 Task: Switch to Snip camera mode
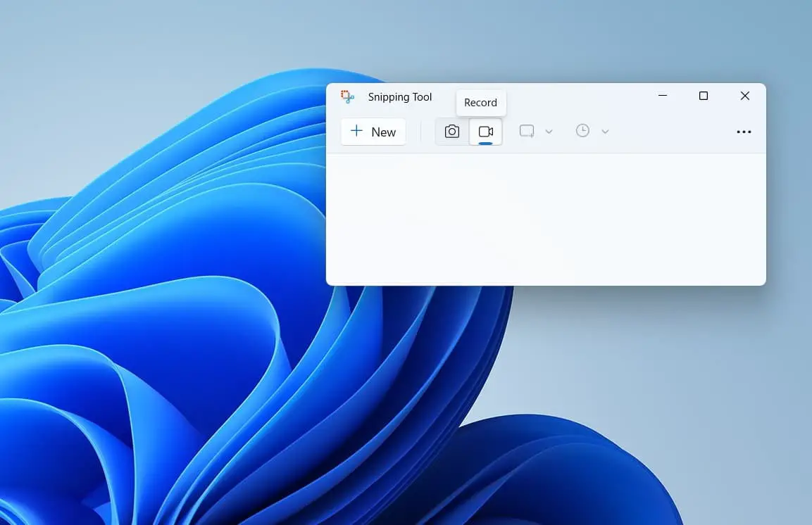click(452, 132)
